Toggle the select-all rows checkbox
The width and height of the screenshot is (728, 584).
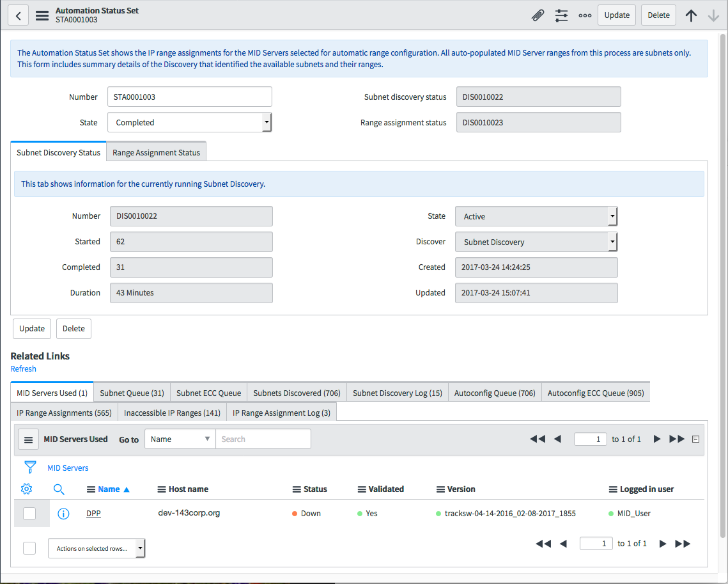tap(29, 548)
